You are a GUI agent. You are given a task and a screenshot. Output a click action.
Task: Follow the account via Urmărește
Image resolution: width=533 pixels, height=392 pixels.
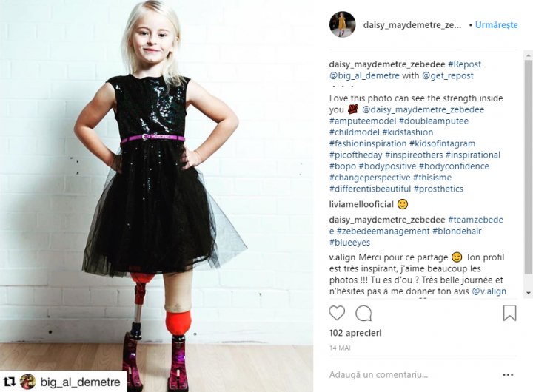pos(496,25)
